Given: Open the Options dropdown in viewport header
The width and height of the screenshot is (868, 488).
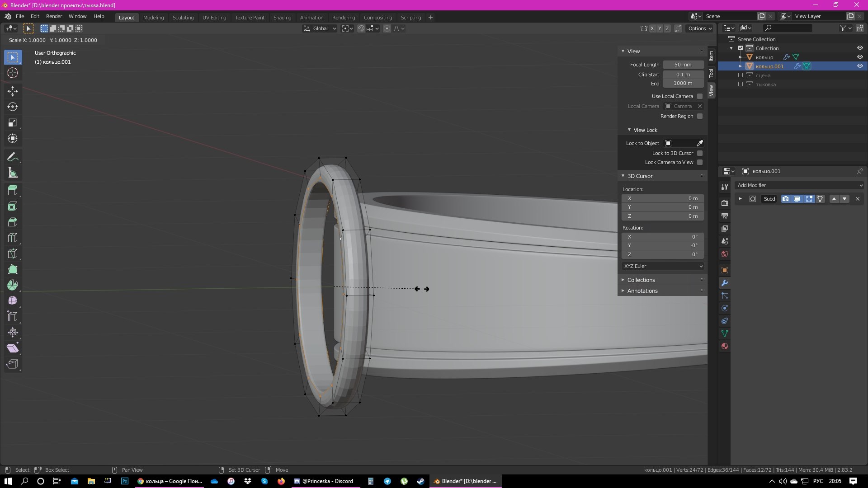Looking at the screenshot, I should click(x=700, y=28).
